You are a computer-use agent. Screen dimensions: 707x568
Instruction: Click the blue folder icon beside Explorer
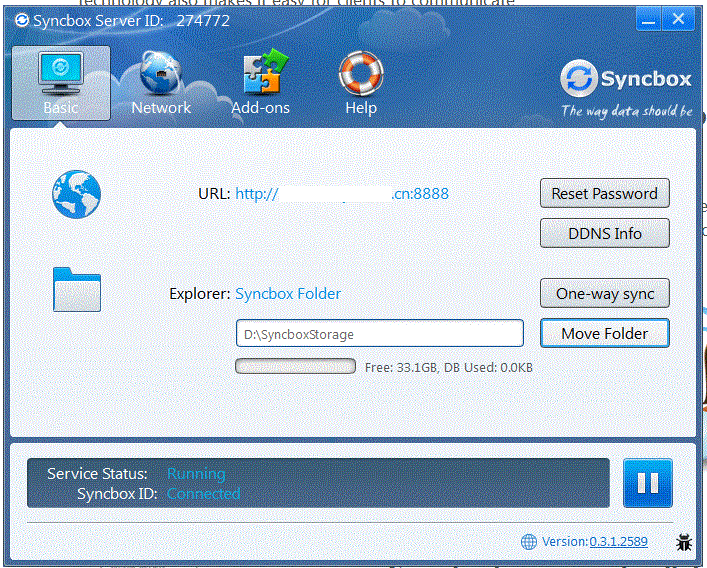tap(77, 289)
